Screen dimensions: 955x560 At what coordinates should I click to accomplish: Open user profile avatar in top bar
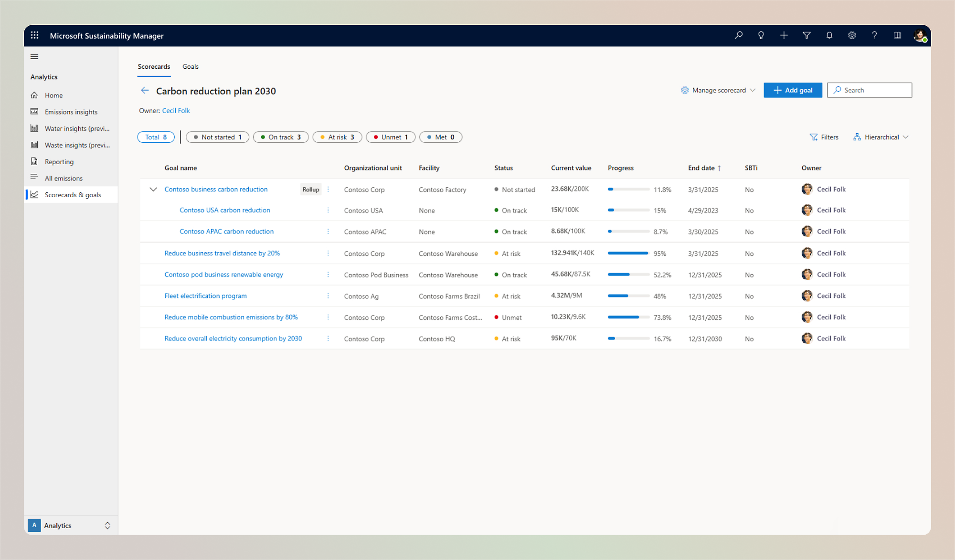pos(920,35)
